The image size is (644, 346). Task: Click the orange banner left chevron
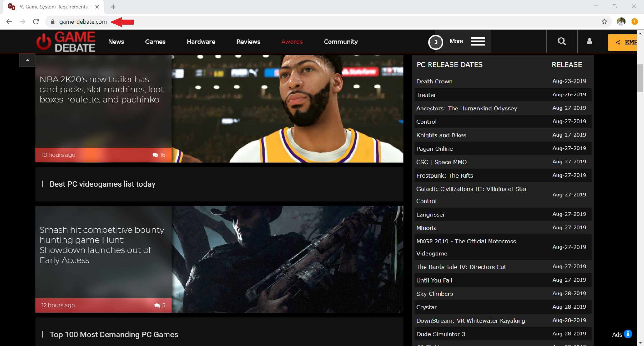coord(618,42)
